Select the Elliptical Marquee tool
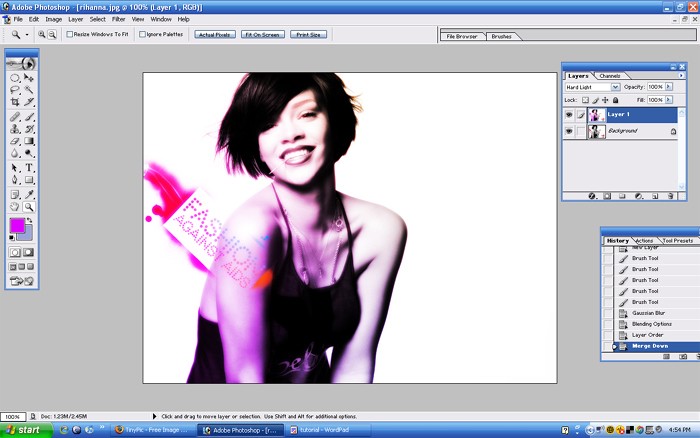The height and width of the screenshot is (438, 700). tap(15, 78)
